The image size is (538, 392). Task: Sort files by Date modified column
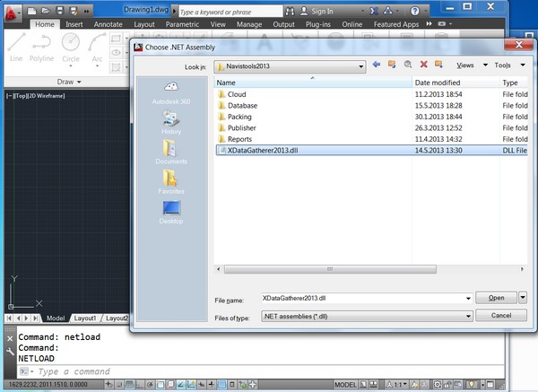click(x=439, y=83)
